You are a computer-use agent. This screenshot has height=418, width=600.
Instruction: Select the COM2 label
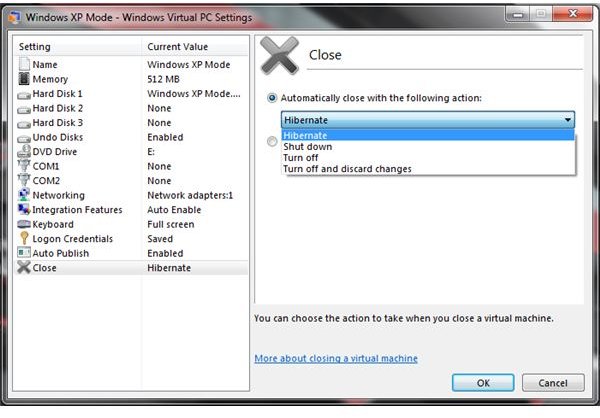coord(46,181)
